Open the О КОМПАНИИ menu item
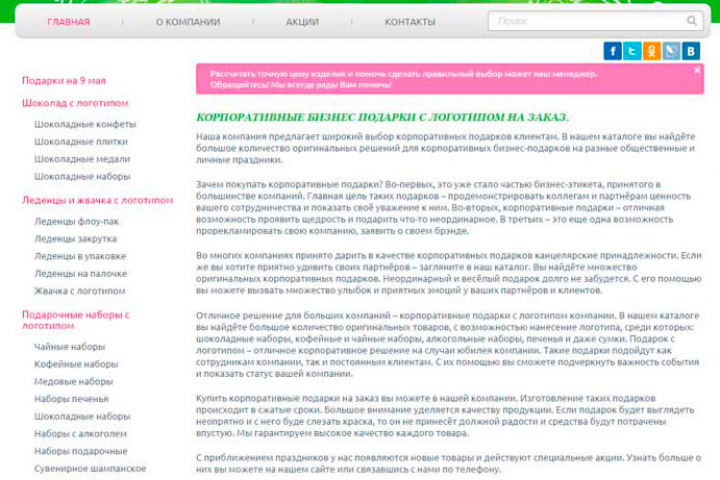The image size is (720, 480). 188,22
